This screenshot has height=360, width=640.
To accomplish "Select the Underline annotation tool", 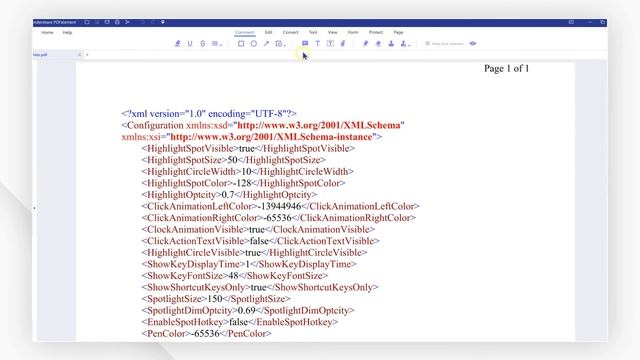I will [190, 43].
